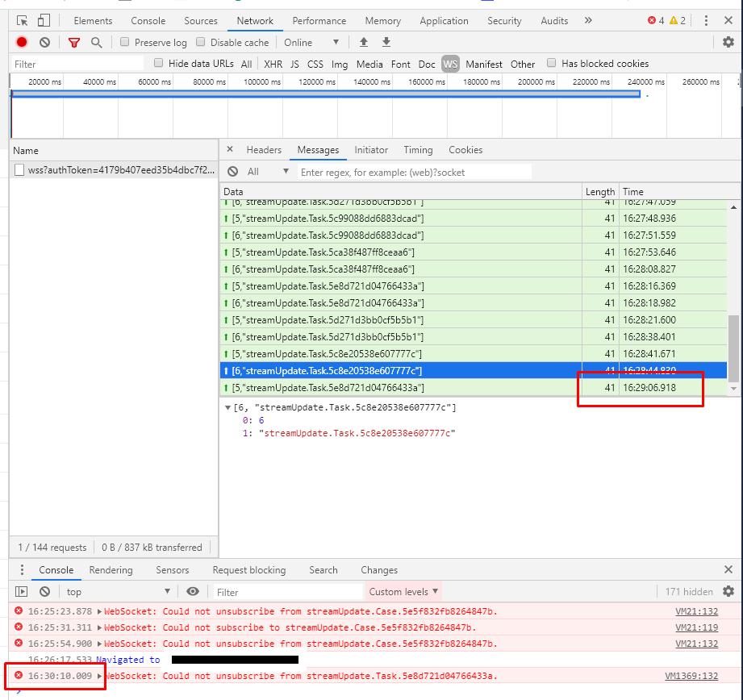The image size is (743, 700).
Task: Stop recording network log
Action: pos(22,43)
